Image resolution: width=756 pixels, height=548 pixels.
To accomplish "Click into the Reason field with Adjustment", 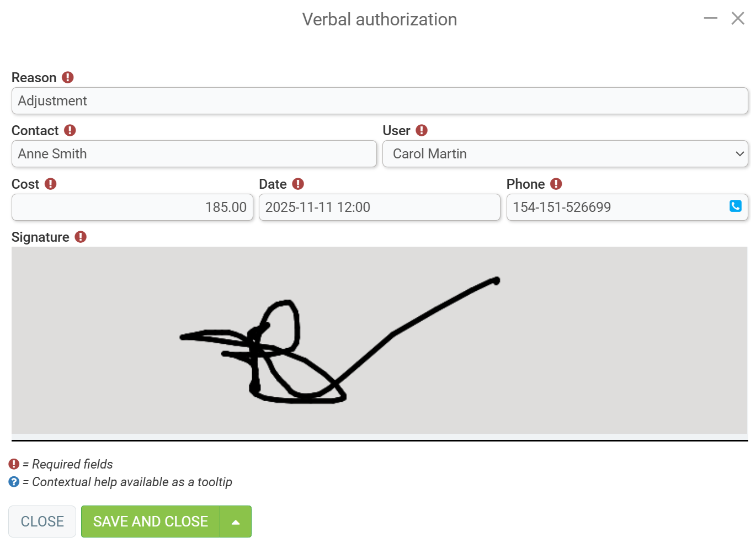I will coord(380,101).
